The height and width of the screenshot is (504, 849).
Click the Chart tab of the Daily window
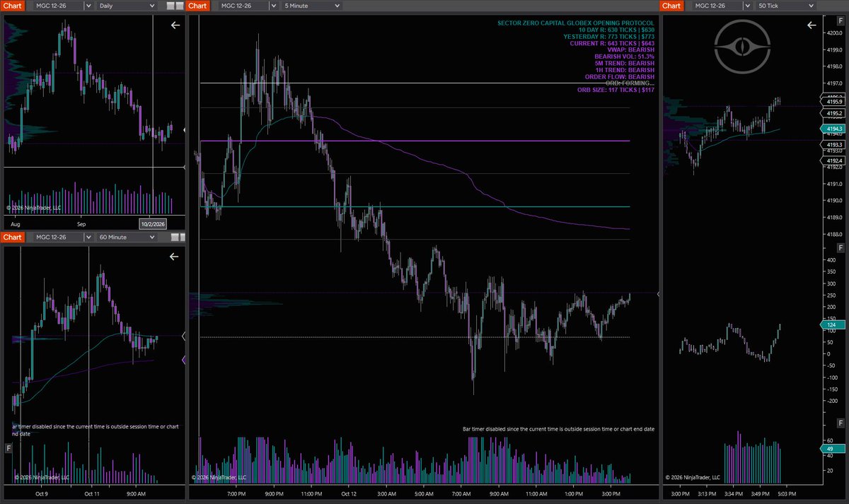[13, 6]
